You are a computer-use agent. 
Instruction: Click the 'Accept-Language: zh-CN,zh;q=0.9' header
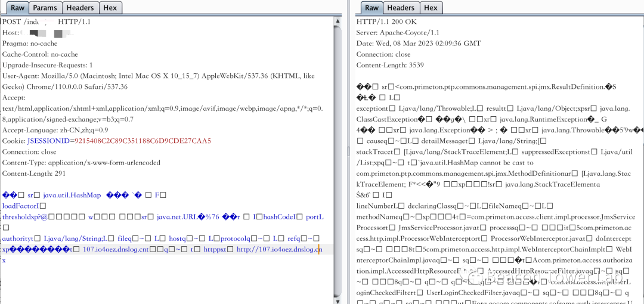point(55,130)
